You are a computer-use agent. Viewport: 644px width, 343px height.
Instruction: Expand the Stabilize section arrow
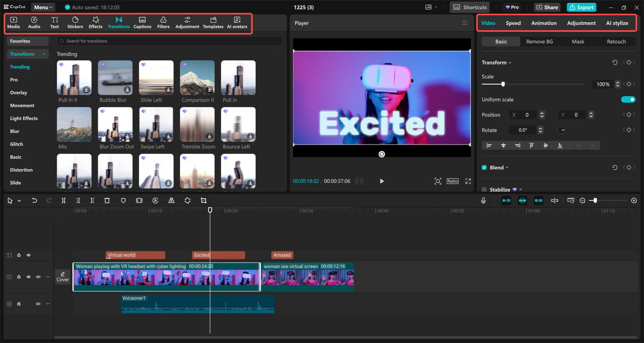point(520,190)
